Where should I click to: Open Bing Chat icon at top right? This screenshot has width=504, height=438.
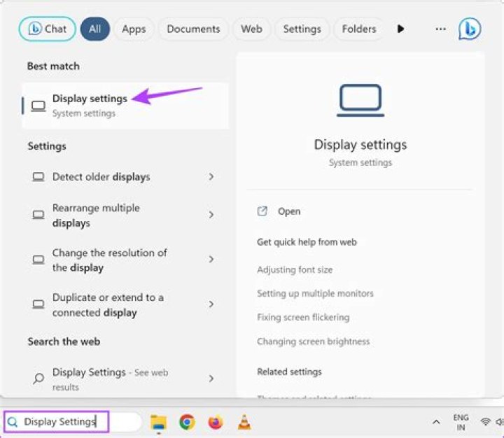(x=469, y=29)
